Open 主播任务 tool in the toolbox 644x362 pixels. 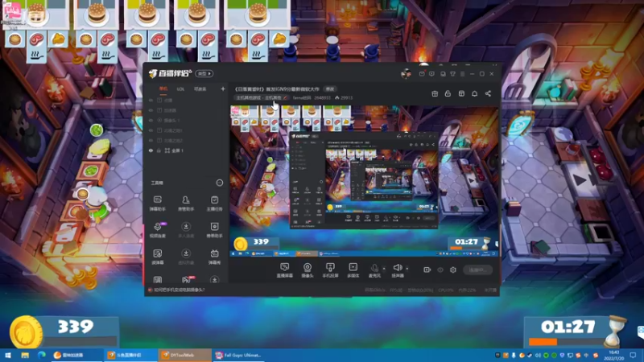pyautogui.click(x=214, y=204)
